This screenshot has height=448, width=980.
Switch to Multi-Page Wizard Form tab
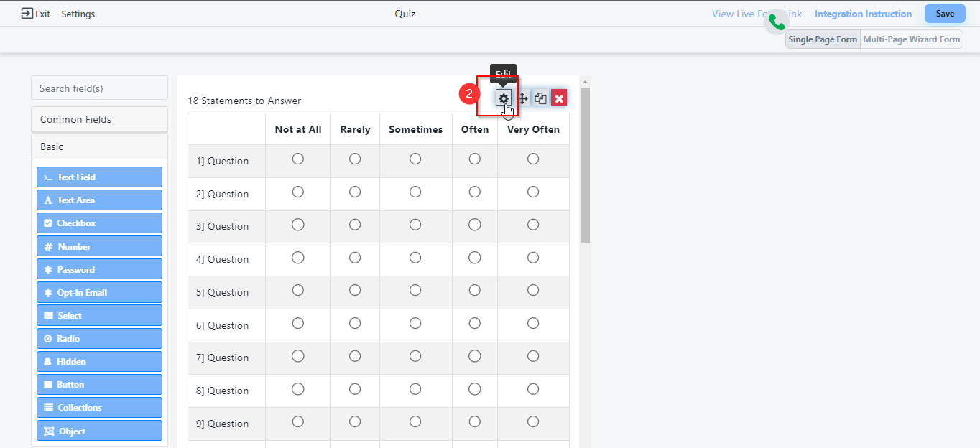pyautogui.click(x=911, y=39)
